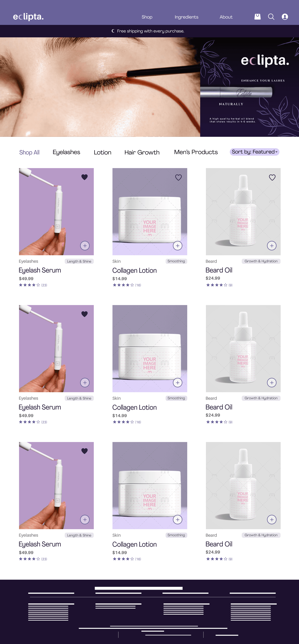Add third-row Beard Oil with plus icon
The width and height of the screenshot is (299, 644).
point(272,519)
